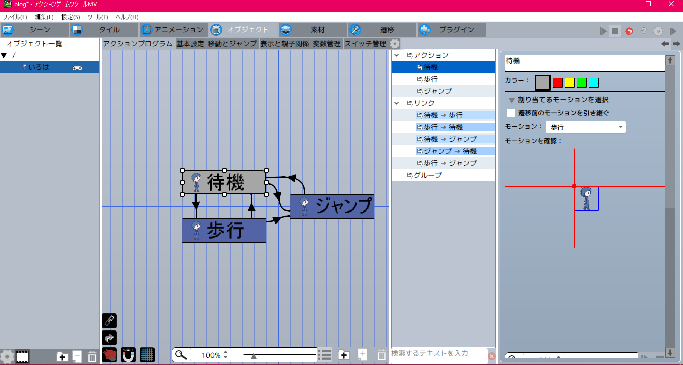Viewport: 683px width, 365px height.
Task: Switch to 基本設定 sub-tab
Action: tap(190, 44)
